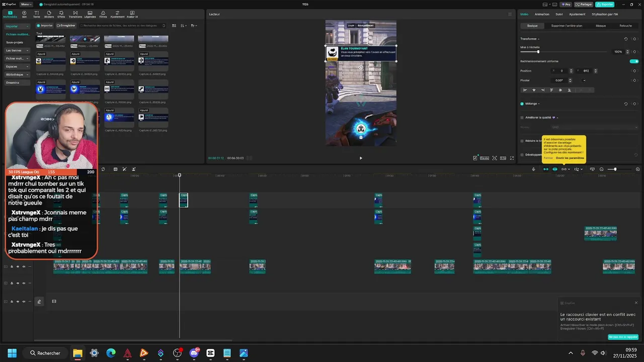Open Discord from the taskbar
This screenshot has height=362, width=644.
coord(194,353)
